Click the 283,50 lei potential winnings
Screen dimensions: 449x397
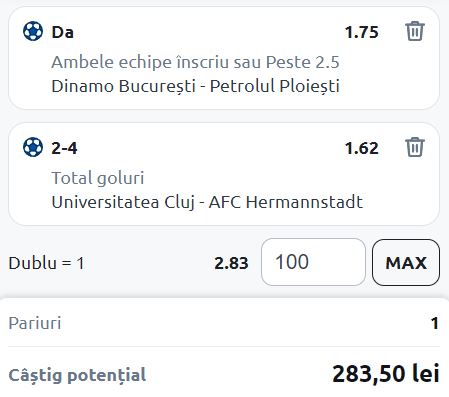pos(386,373)
